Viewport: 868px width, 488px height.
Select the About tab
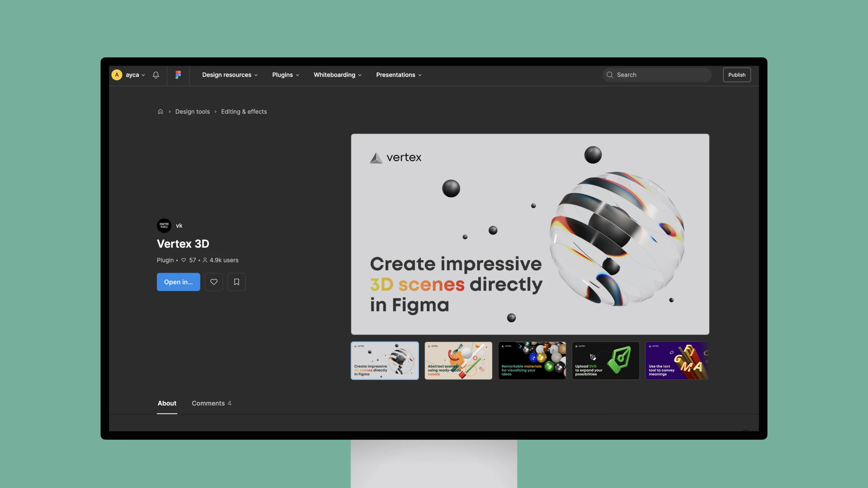pyautogui.click(x=166, y=403)
